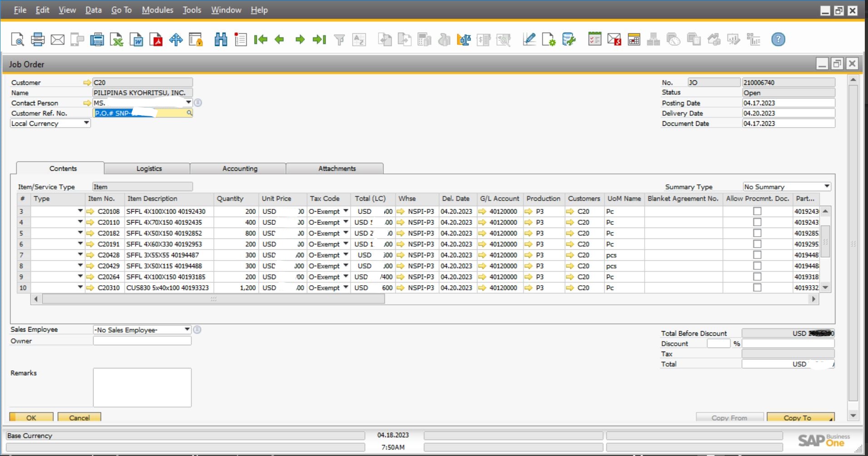Open Contact Person details round icon

198,103
